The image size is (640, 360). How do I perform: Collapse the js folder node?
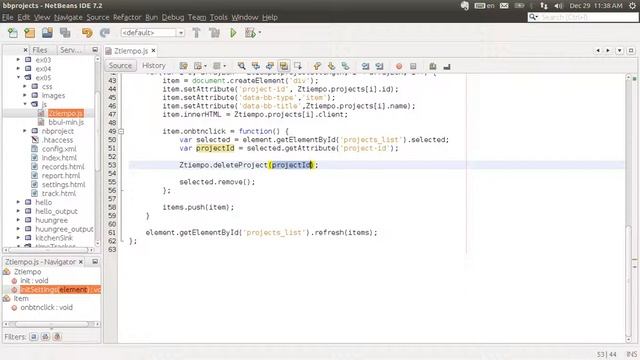[x=24, y=104]
